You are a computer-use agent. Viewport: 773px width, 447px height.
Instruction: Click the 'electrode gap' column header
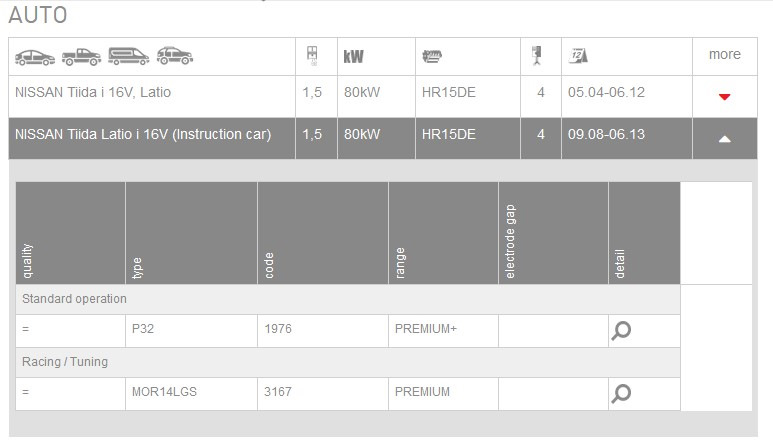coord(553,233)
